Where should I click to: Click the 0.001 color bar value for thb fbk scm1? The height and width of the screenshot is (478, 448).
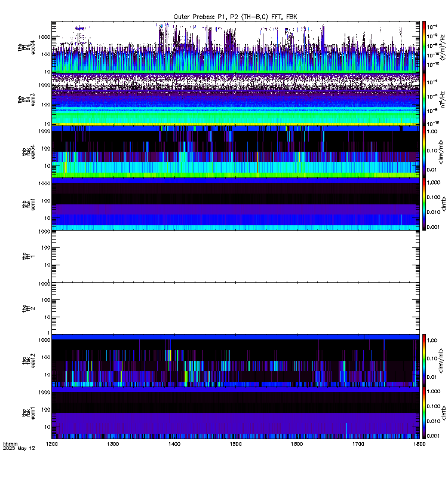click(434, 227)
